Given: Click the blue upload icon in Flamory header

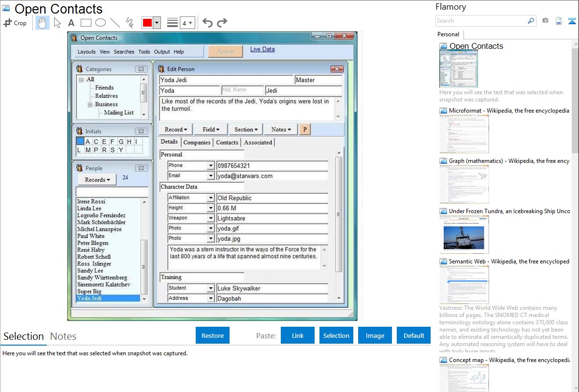Looking at the screenshot, I should coord(572,21).
